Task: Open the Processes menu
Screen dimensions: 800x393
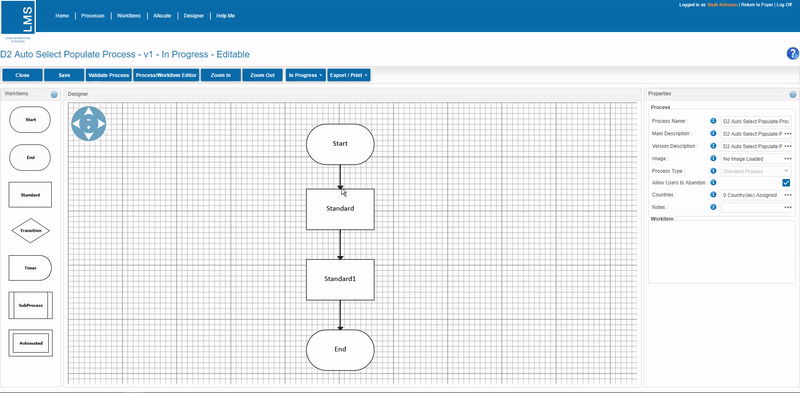Action: click(x=93, y=16)
